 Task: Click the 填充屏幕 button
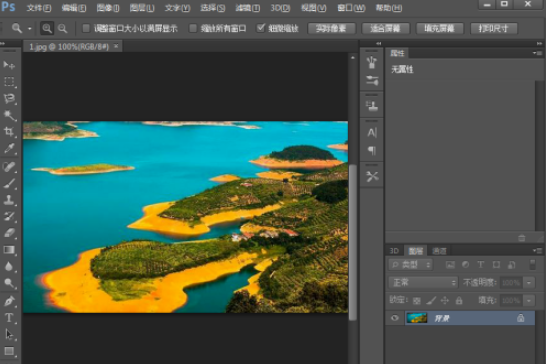click(439, 28)
